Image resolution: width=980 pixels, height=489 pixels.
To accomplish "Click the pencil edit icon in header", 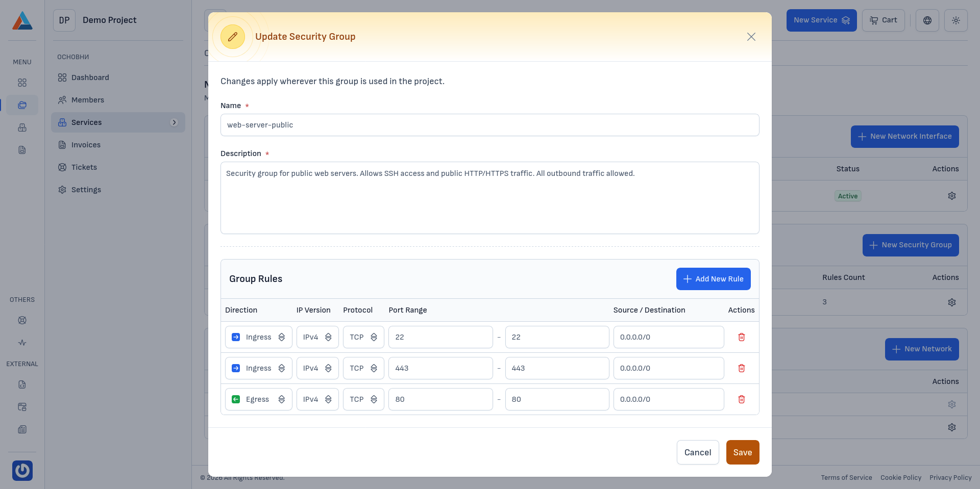I will point(233,37).
